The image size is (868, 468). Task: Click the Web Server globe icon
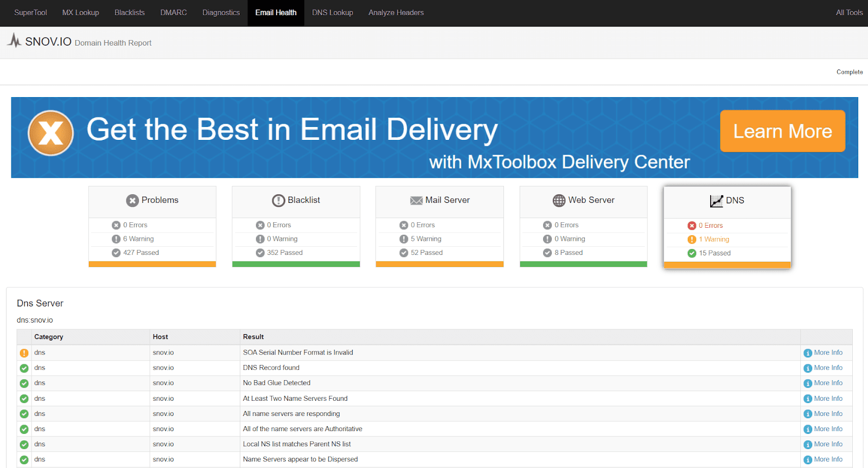pos(559,201)
